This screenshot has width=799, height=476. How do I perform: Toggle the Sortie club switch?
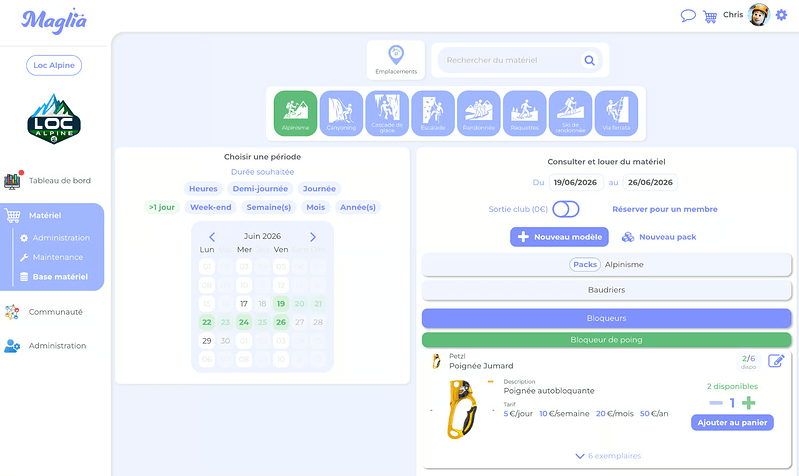coord(566,209)
